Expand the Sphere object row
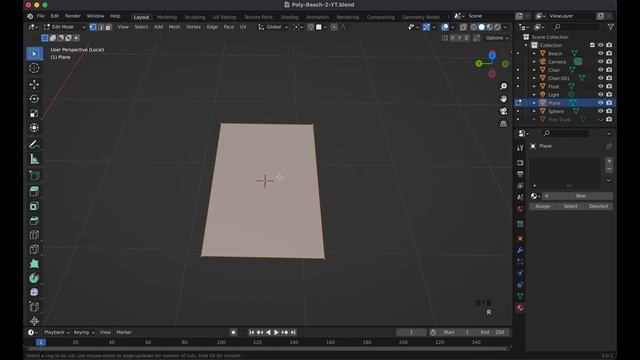 tap(534, 111)
